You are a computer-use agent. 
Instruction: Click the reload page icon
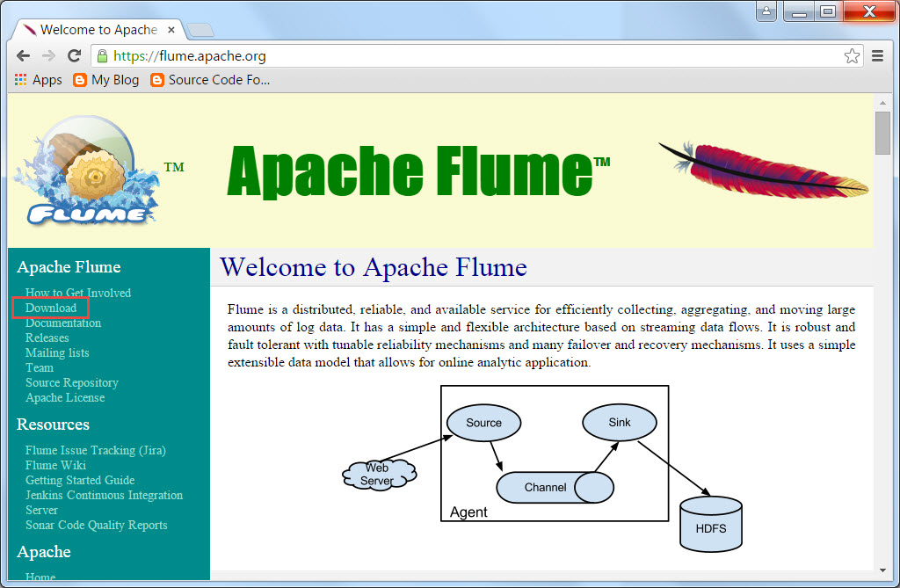[x=74, y=55]
